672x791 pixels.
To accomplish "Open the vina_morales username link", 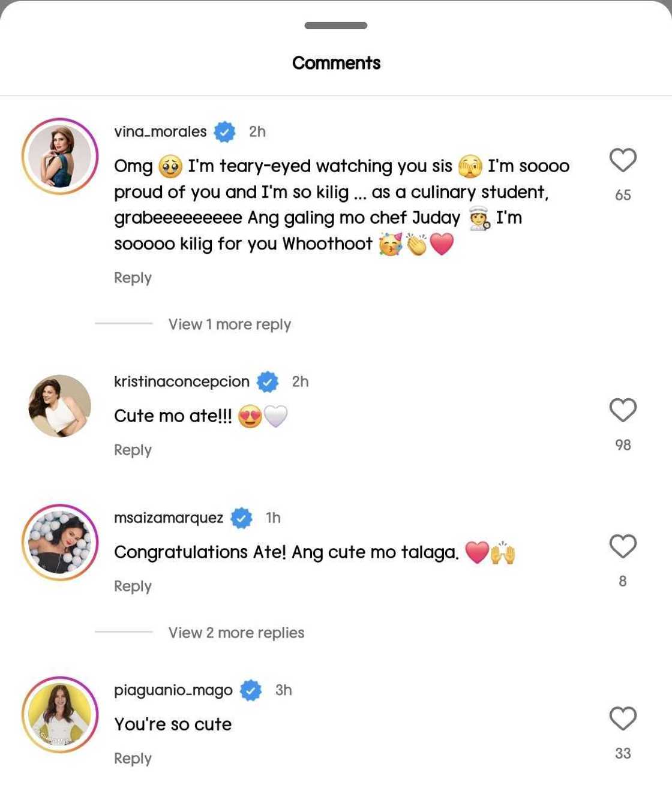I will tap(160, 131).
